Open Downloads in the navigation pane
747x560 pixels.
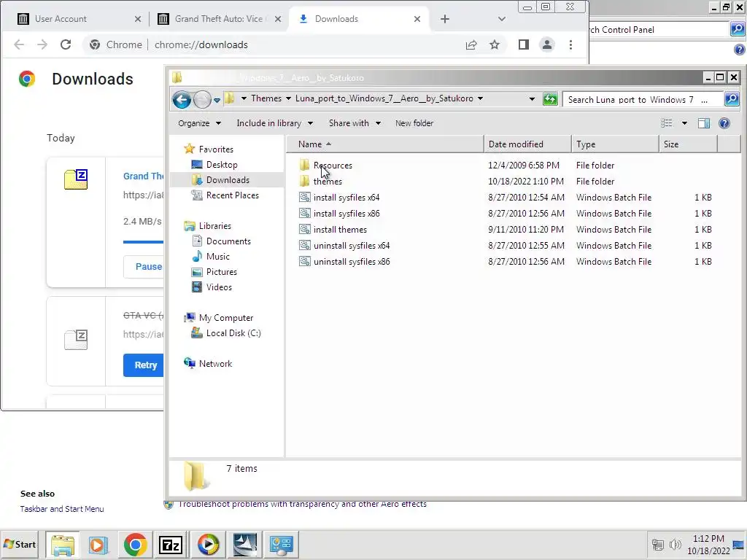click(228, 179)
